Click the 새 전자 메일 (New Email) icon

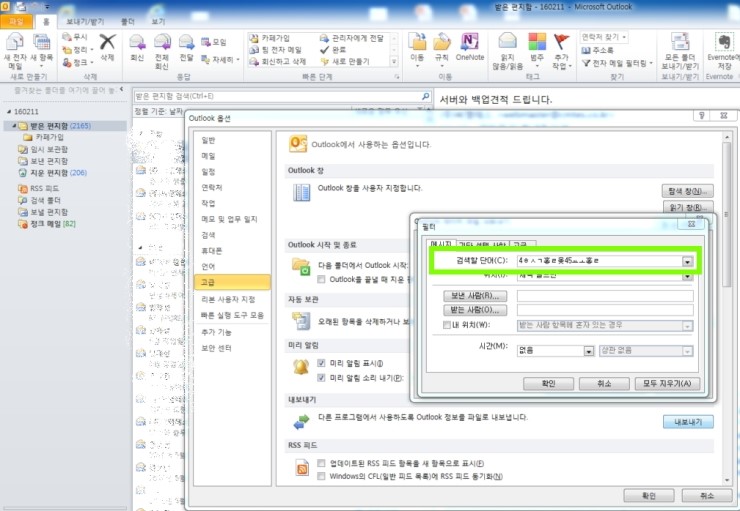click(15, 42)
